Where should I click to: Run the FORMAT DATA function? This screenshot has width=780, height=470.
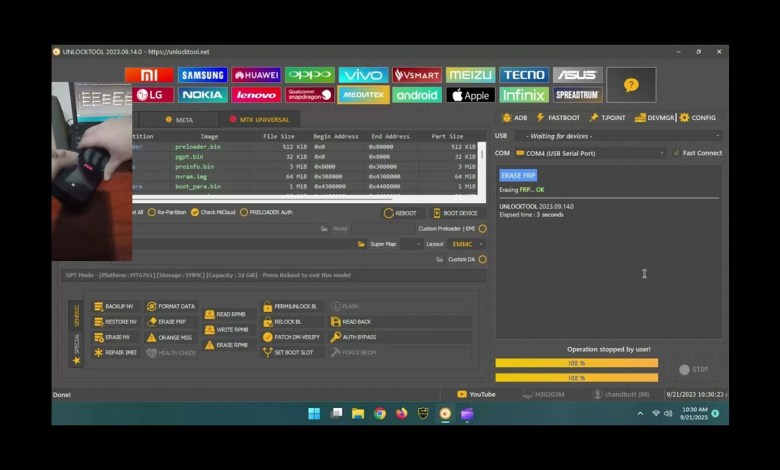pyautogui.click(x=171, y=306)
